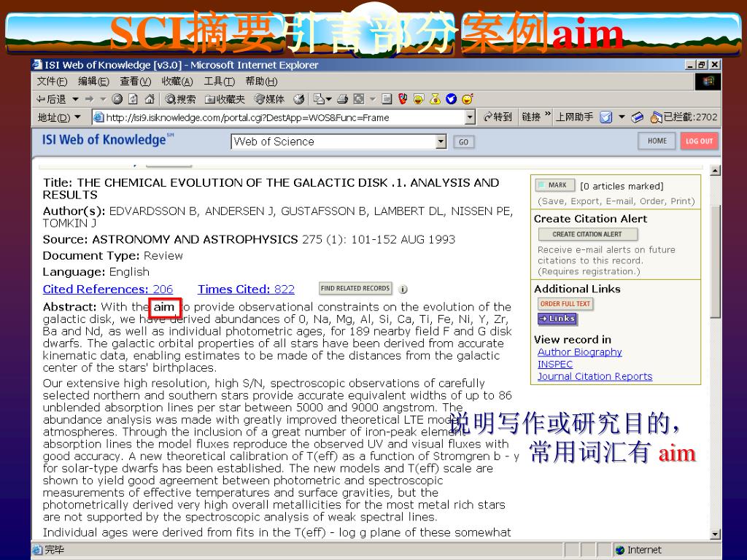Click the History icon in IE toolbar
Screen dimensions: 747x560
click(x=298, y=99)
